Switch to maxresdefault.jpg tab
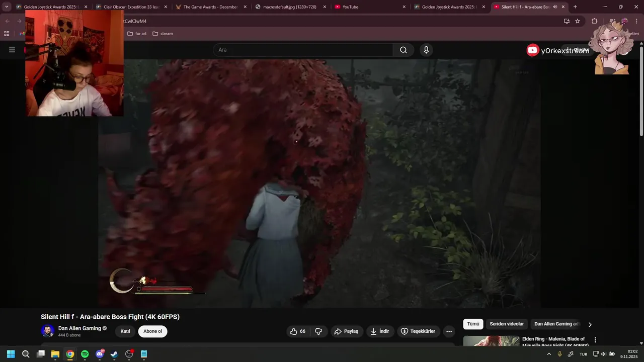The image size is (644, 362). tap(290, 7)
